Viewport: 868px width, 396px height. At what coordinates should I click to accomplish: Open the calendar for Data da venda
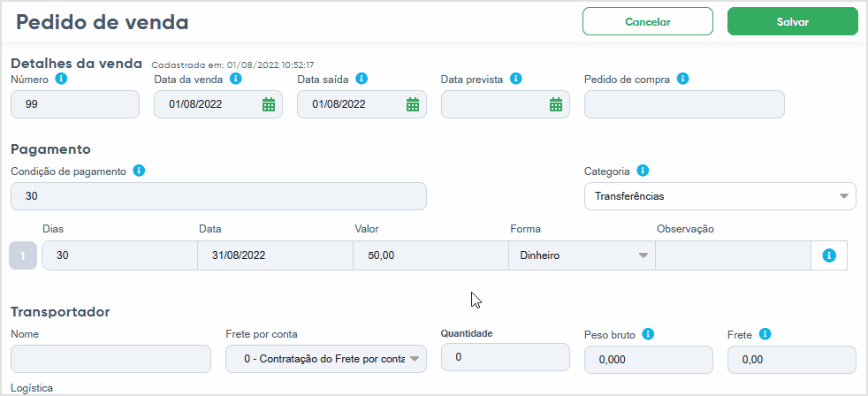pos(269,104)
